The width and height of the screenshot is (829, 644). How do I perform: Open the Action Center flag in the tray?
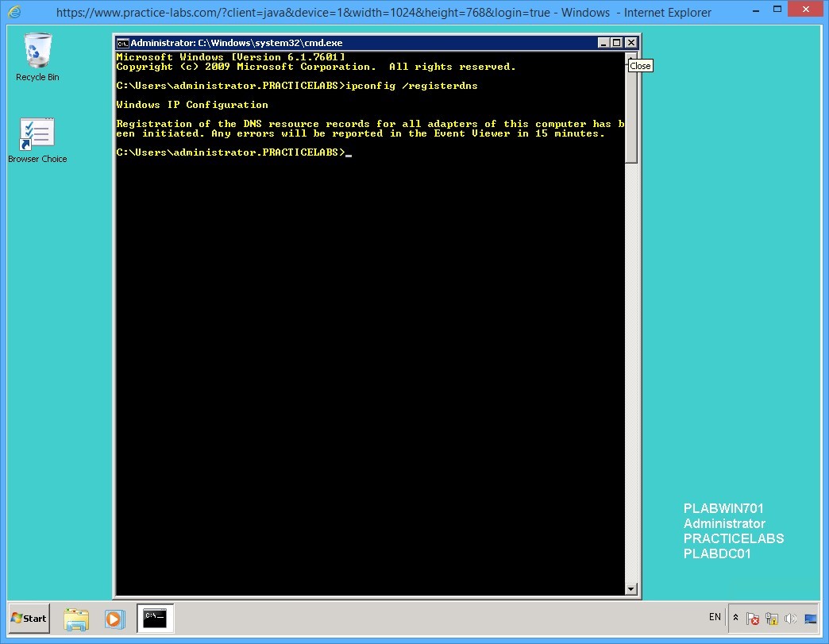[x=753, y=618]
